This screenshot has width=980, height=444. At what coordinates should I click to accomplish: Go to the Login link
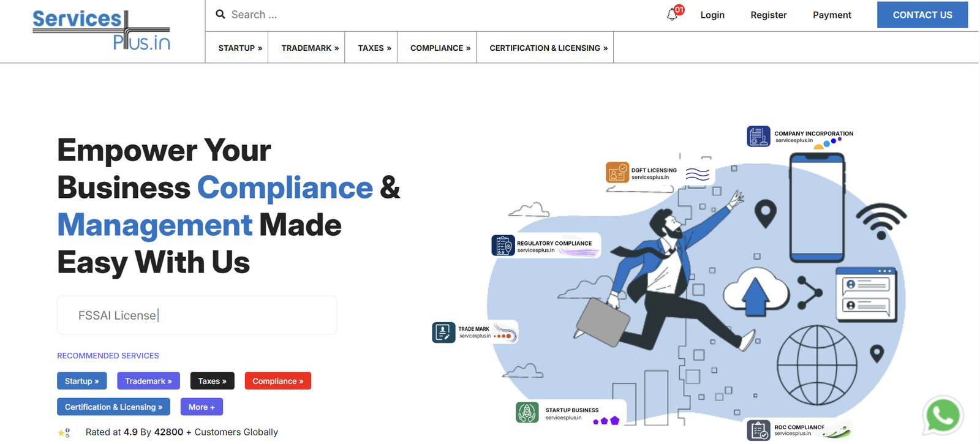pyautogui.click(x=712, y=15)
